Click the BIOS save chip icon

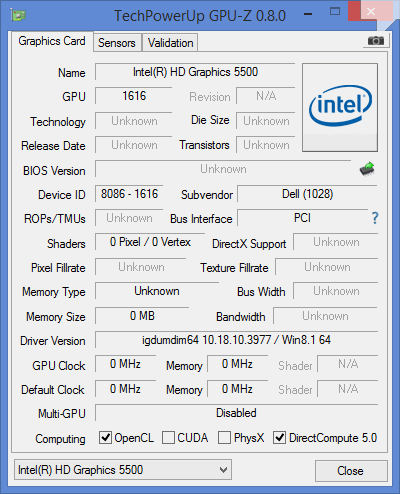tap(367, 169)
